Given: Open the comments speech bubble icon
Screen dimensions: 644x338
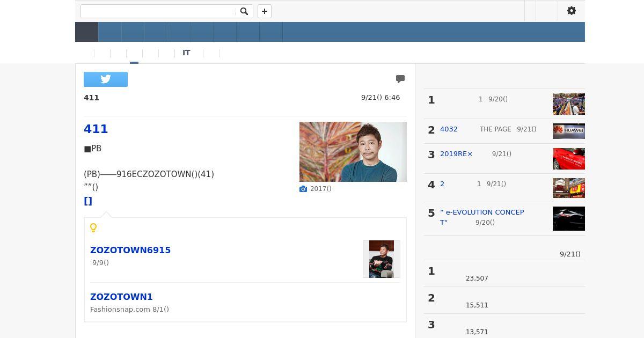Looking at the screenshot, I should point(400,79).
